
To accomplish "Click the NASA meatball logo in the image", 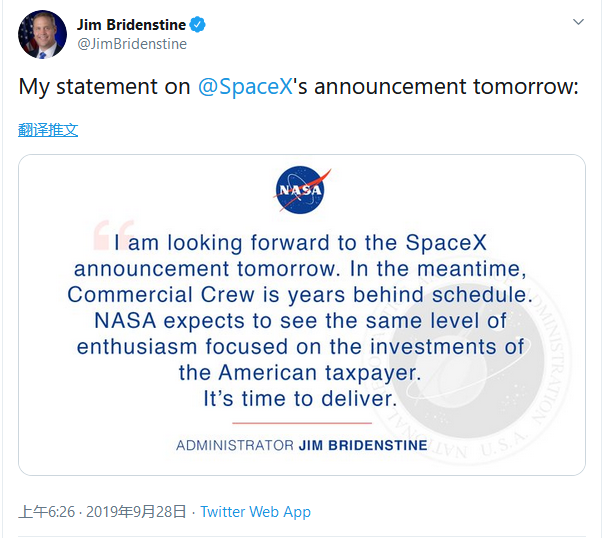I will 301,189.
